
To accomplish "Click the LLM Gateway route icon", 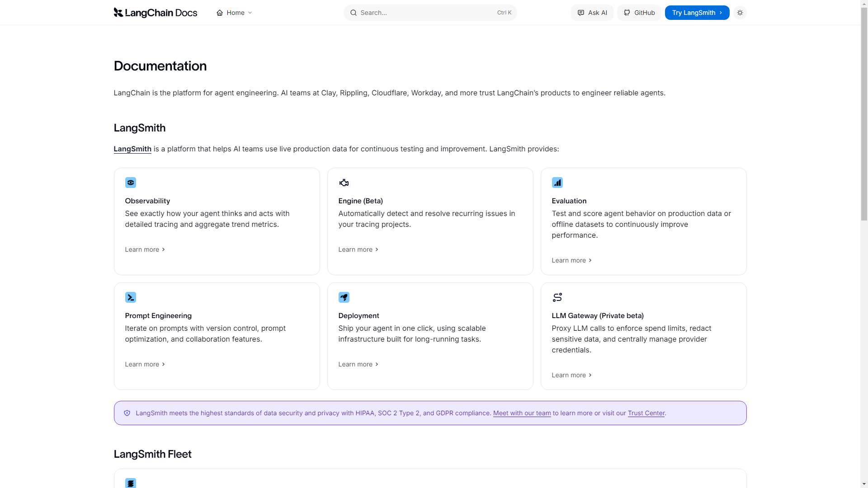I will pyautogui.click(x=557, y=297).
